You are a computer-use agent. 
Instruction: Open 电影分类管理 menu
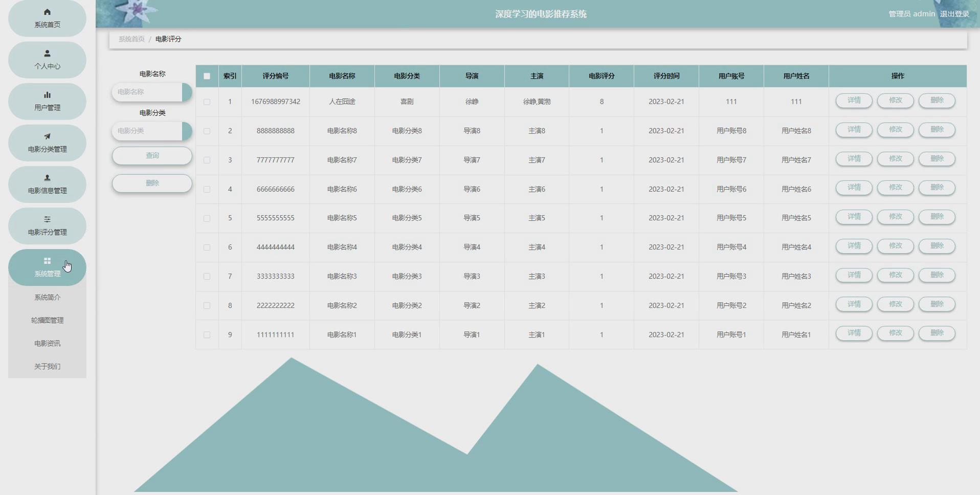click(47, 143)
